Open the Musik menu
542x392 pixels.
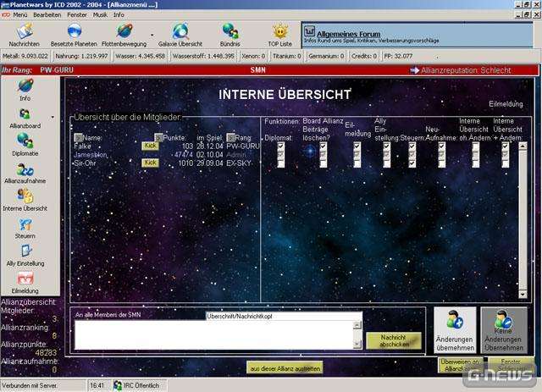click(100, 15)
